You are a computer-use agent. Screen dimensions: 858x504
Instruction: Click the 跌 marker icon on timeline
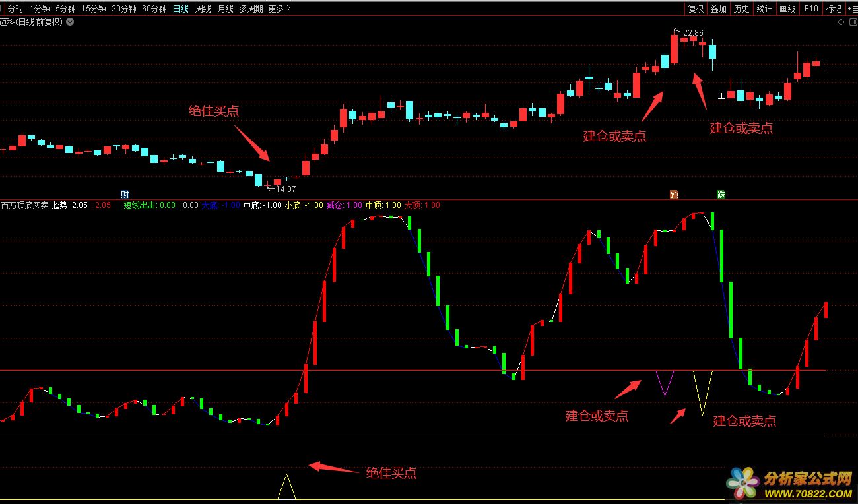point(721,194)
